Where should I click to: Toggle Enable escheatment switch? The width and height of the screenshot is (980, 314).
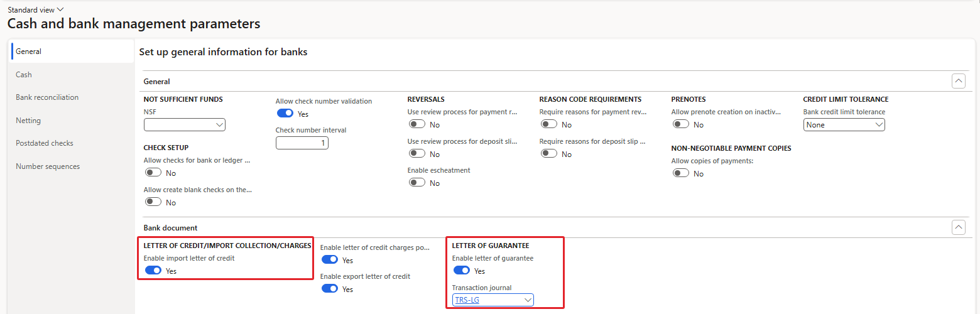[417, 183]
